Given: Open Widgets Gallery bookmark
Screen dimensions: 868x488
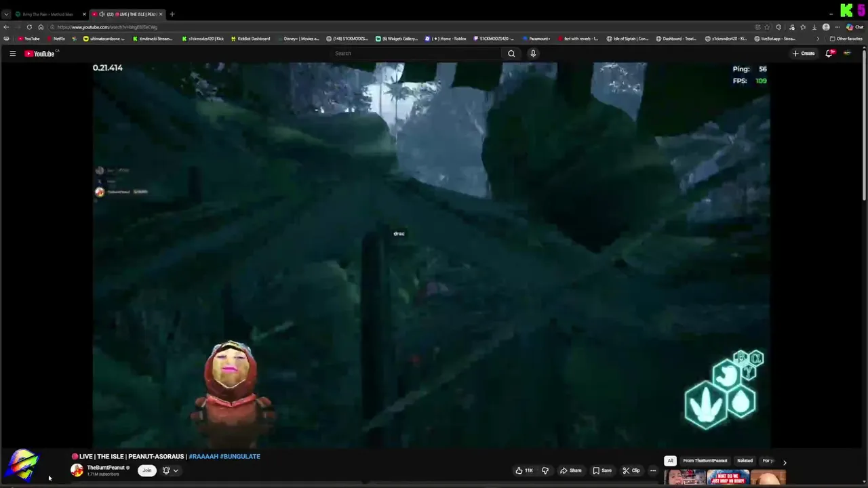Looking at the screenshot, I should (x=397, y=39).
